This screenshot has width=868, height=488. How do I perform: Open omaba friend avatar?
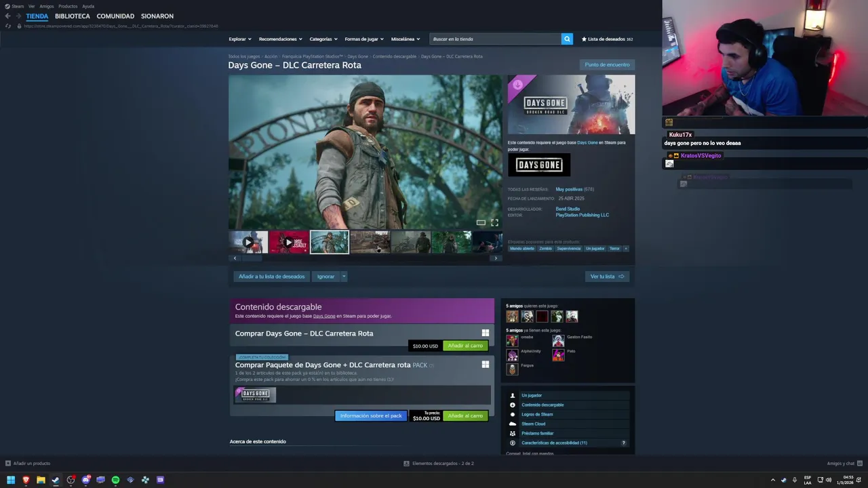point(512,340)
